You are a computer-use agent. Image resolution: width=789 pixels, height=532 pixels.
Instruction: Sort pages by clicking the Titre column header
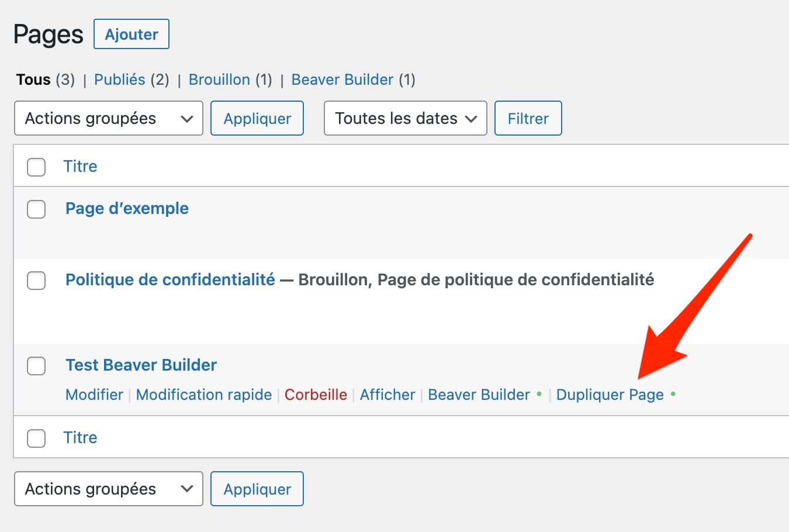click(x=80, y=167)
